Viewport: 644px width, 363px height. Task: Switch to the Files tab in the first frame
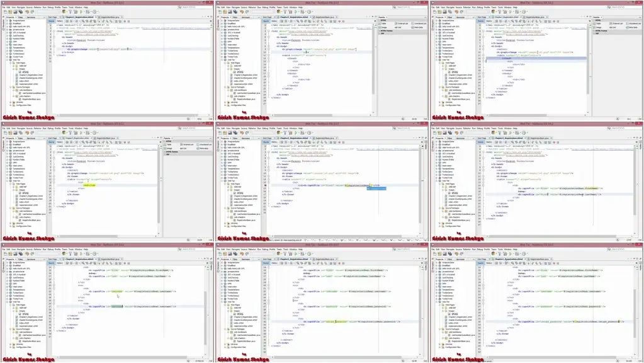pyautogui.click(x=20, y=17)
